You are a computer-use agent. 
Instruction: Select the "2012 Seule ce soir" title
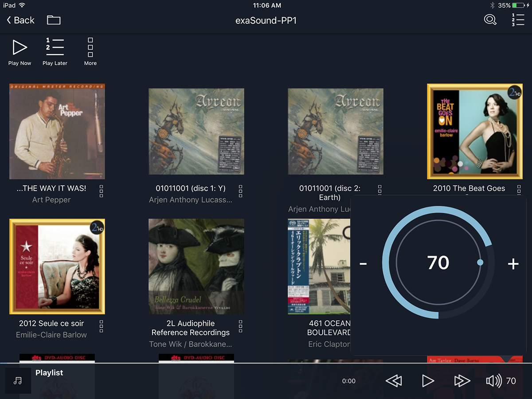[51, 324]
